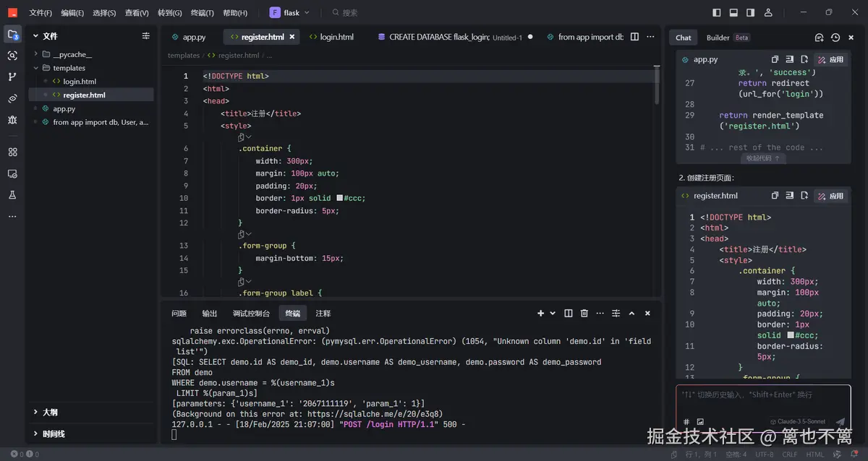Viewport: 868px width, 461px height.
Task: Open the bug-shaped debug icon in sidebar
Action: coord(12,119)
